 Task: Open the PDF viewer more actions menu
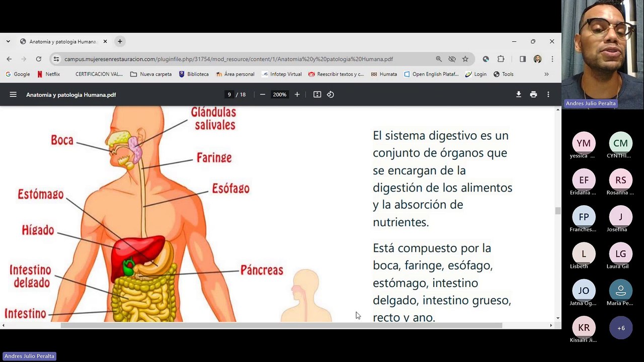(548, 95)
